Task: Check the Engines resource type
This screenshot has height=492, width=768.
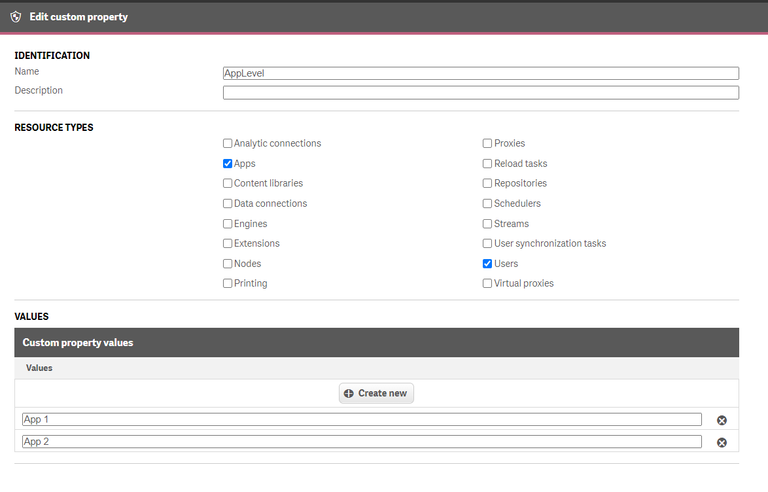Action: coord(227,224)
